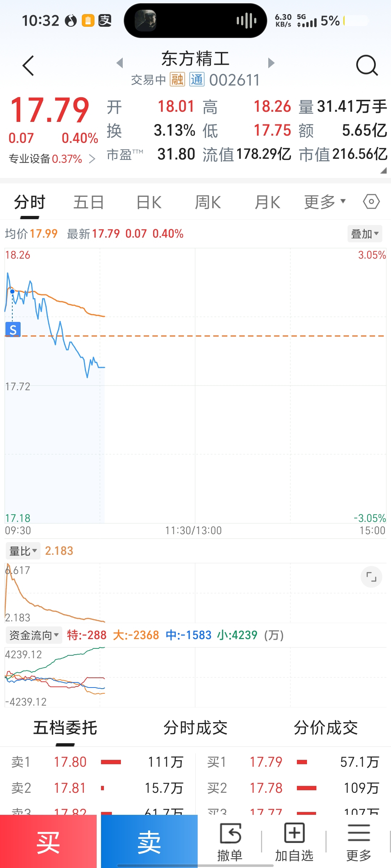Switch to the 分时成交 tab
This screenshot has height=868, width=391.
[x=195, y=728]
